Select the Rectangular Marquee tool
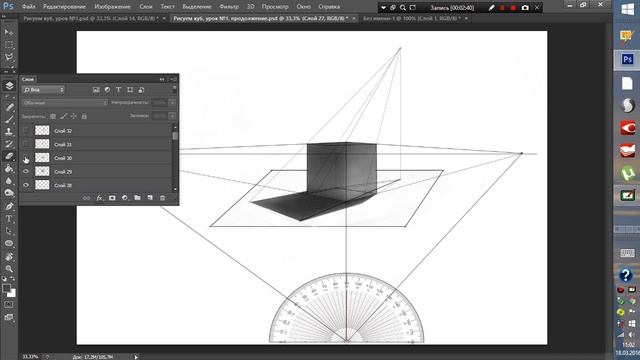The height and width of the screenshot is (360, 640). click(9, 44)
